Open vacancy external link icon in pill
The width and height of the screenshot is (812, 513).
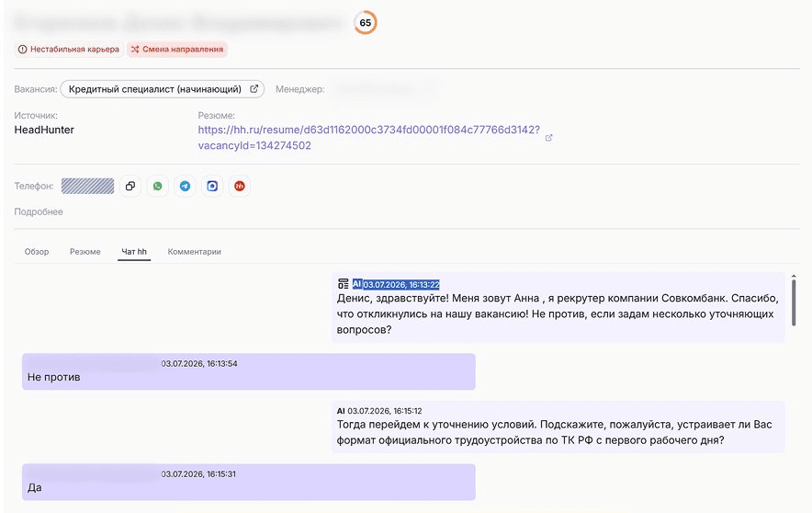[254, 88]
